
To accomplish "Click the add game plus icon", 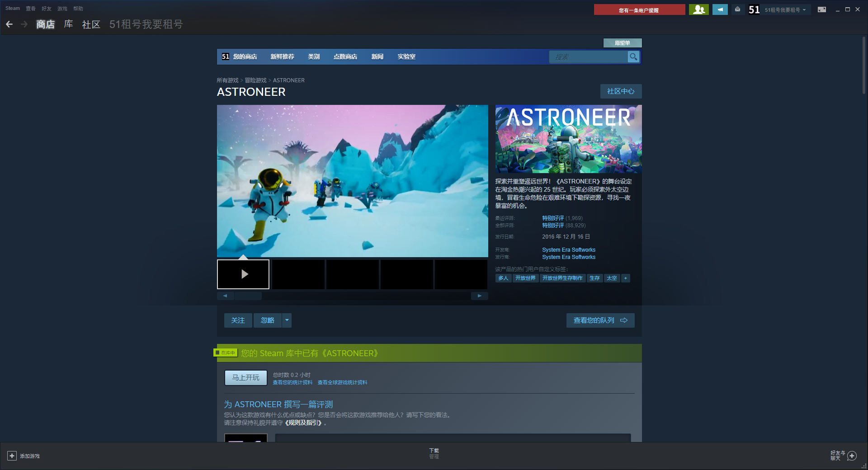I will [x=12, y=456].
